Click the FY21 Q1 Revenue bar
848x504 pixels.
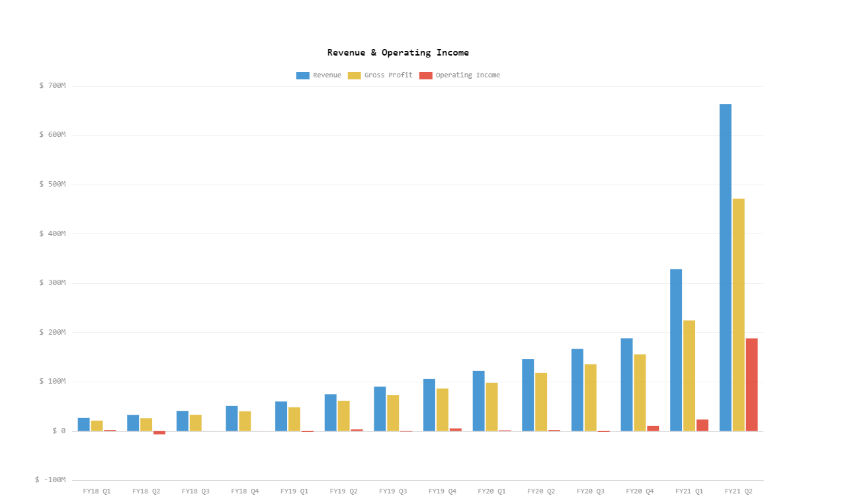676,350
